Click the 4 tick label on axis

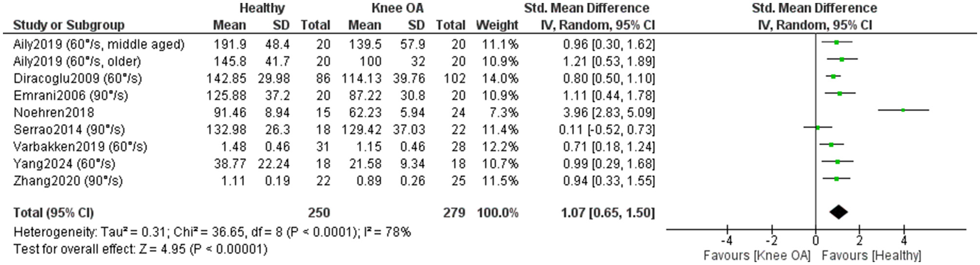tap(904, 241)
